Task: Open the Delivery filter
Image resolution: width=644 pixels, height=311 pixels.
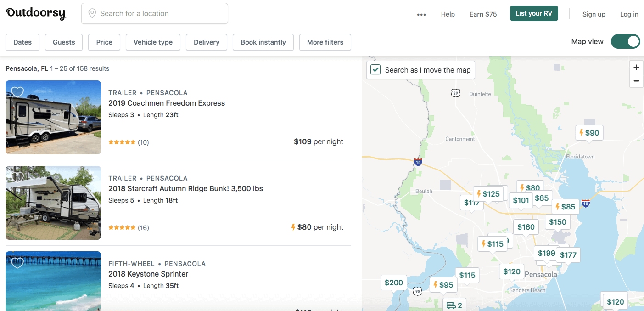Action: click(x=207, y=42)
